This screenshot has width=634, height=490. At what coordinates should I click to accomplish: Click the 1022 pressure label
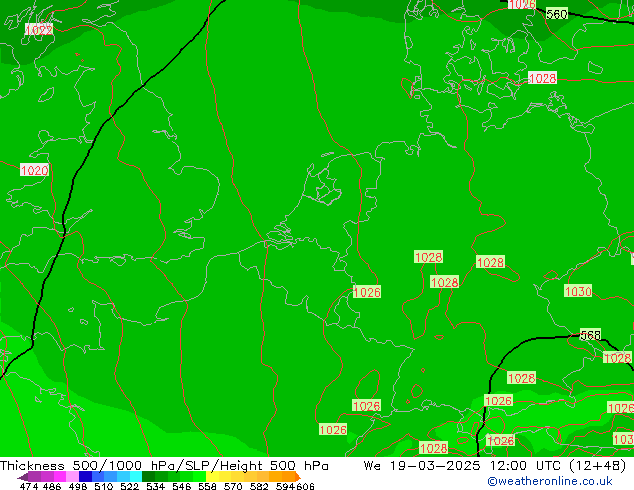pyautogui.click(x=39, y=30)
